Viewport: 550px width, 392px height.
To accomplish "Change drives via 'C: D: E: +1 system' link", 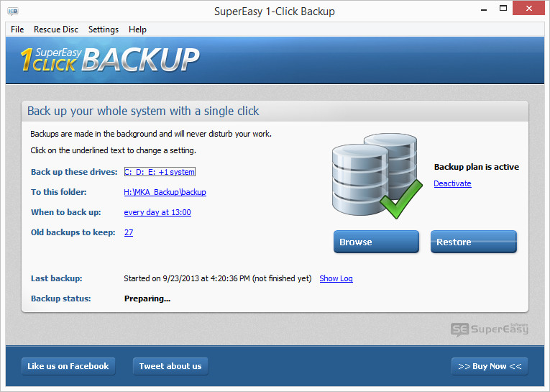I will point(160,172).
